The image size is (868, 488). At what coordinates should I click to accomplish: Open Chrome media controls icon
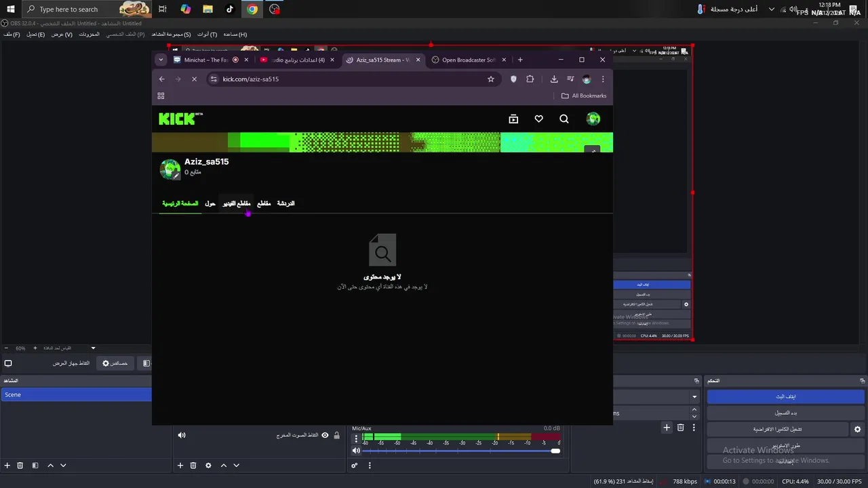click(570, 79)
